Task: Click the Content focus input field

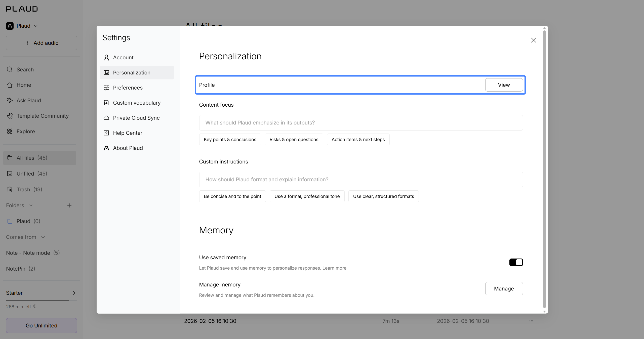Action: point(361,123)
